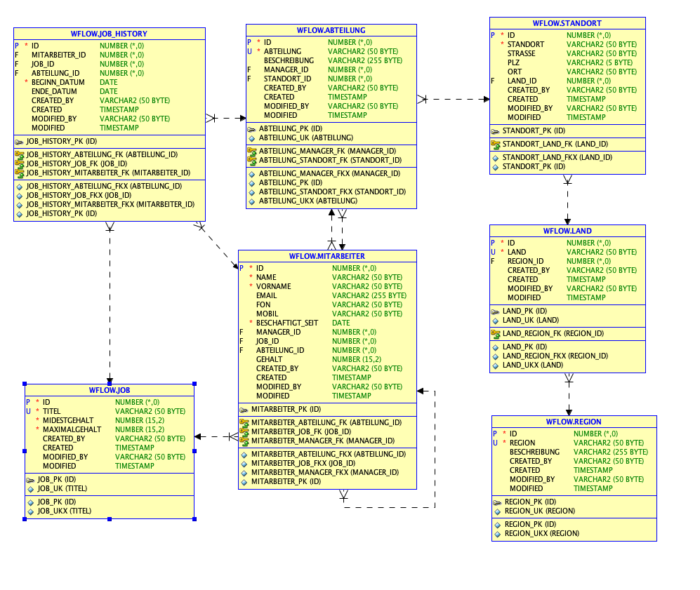Click the JOB_UK unique key diamond icon
Viewport: 700px width, 590px height.
click(30, 489)
